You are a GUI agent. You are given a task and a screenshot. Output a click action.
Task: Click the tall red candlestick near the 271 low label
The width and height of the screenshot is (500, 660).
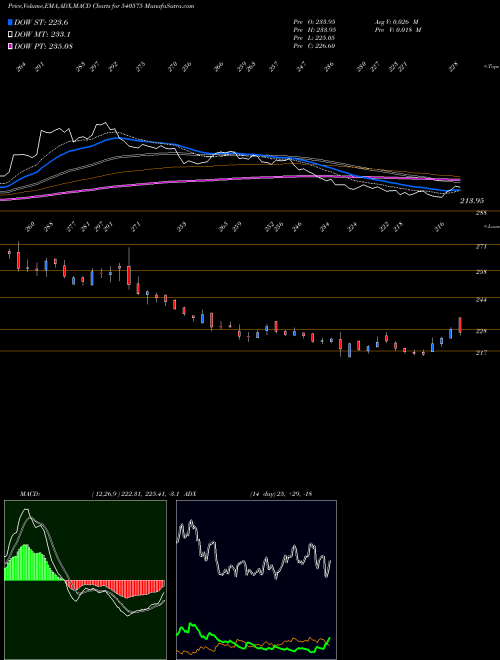[x=129, y=274]
